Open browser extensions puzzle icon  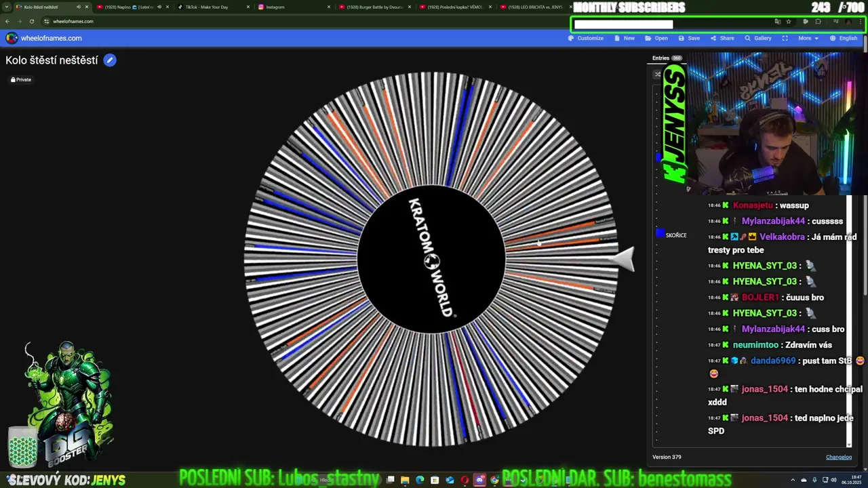pyautogui.click(x=818, y=22)
